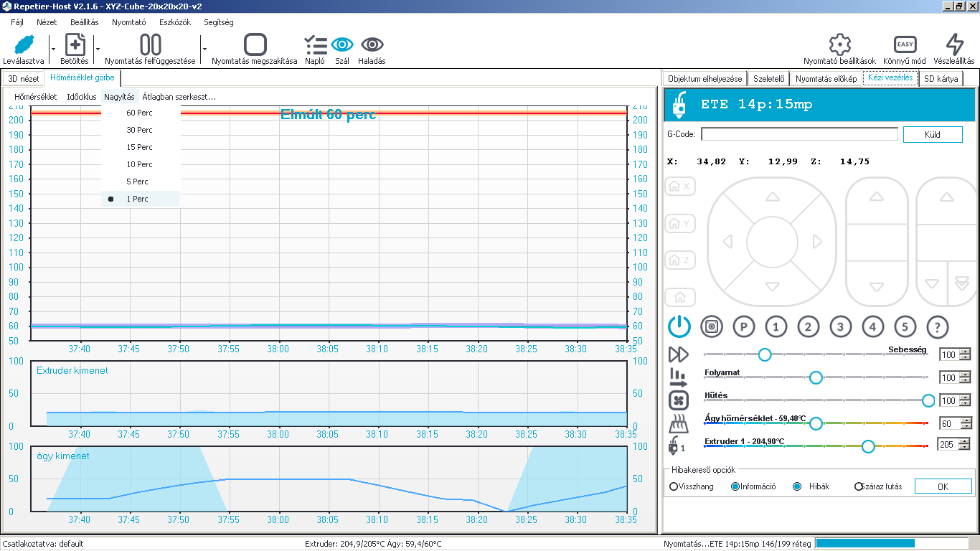980x551 pixels.
Task: Open dropdown arrow beside Nyomtatás felfüggesztése
Action: 204,49
